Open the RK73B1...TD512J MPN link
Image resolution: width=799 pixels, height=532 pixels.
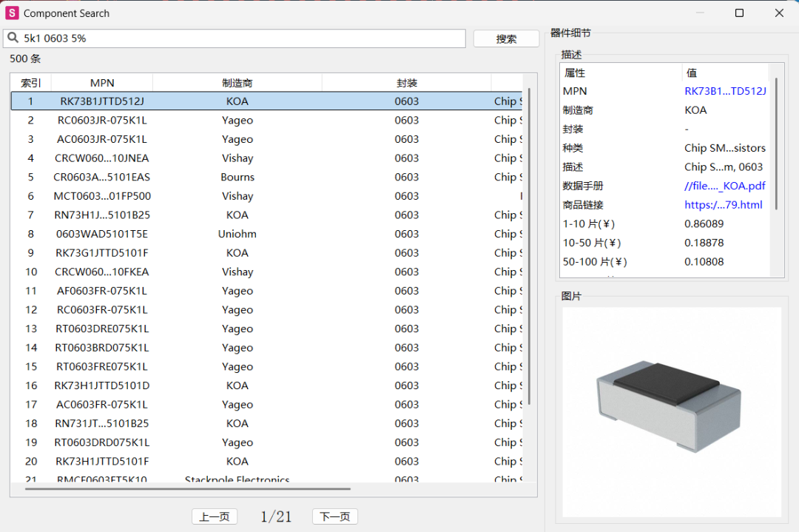tap(724, 91)
